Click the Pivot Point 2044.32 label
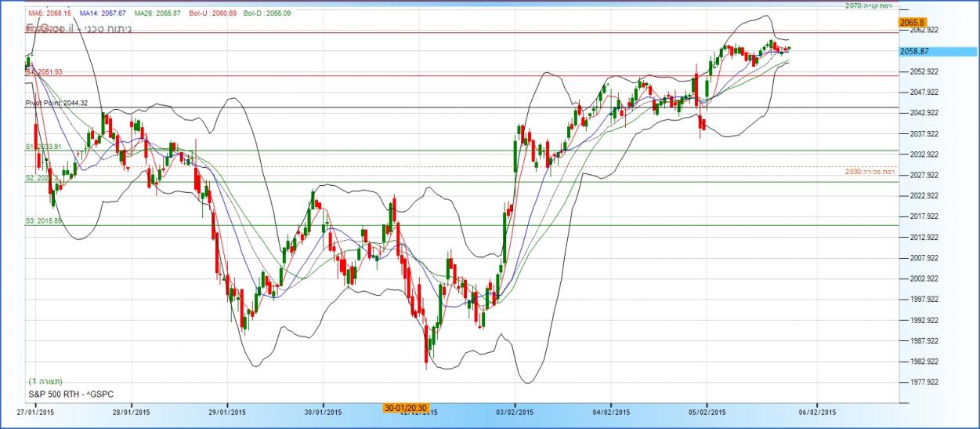Screen dimensions: 980x429 tap(56, 103)
